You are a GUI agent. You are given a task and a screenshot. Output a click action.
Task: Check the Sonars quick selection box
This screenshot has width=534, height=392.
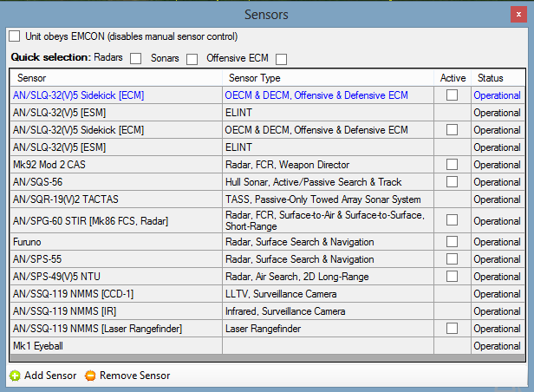click(x=192, y=59)
